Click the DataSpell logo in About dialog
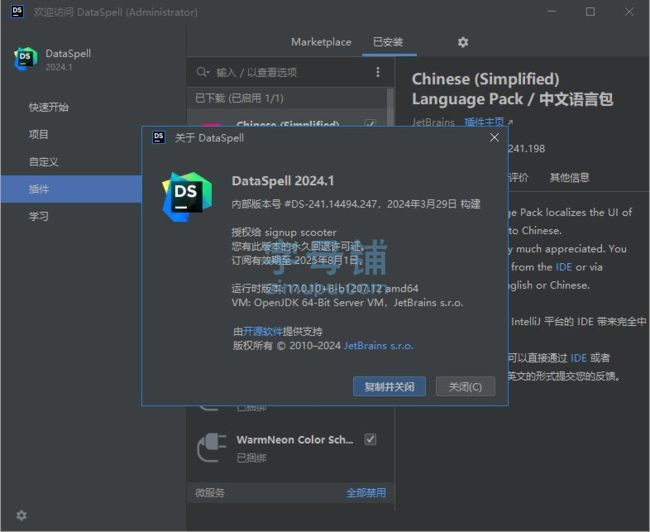 click(187, 197)
